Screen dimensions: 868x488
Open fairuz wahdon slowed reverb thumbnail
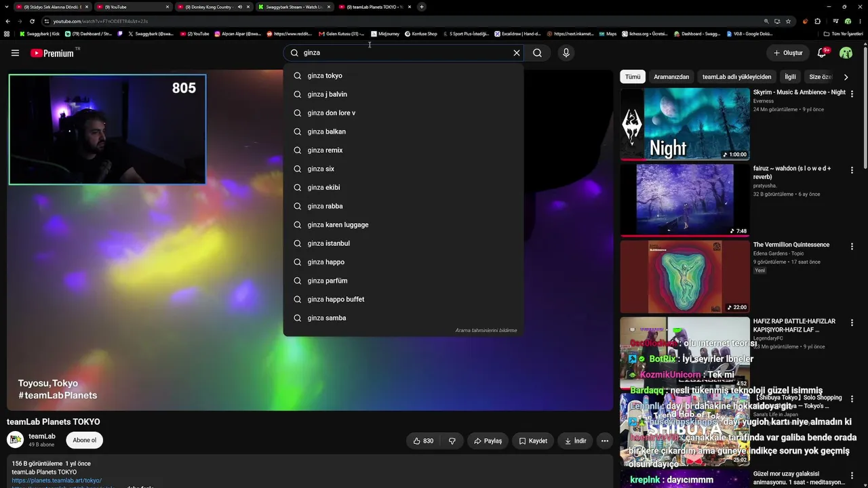point(685,201)
